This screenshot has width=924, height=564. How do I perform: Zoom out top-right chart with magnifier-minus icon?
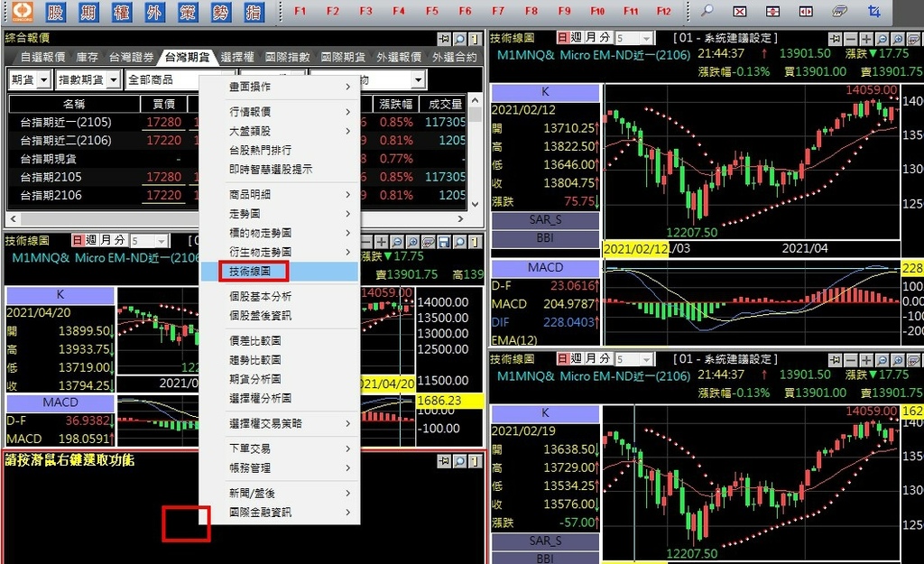pos(882,39)
